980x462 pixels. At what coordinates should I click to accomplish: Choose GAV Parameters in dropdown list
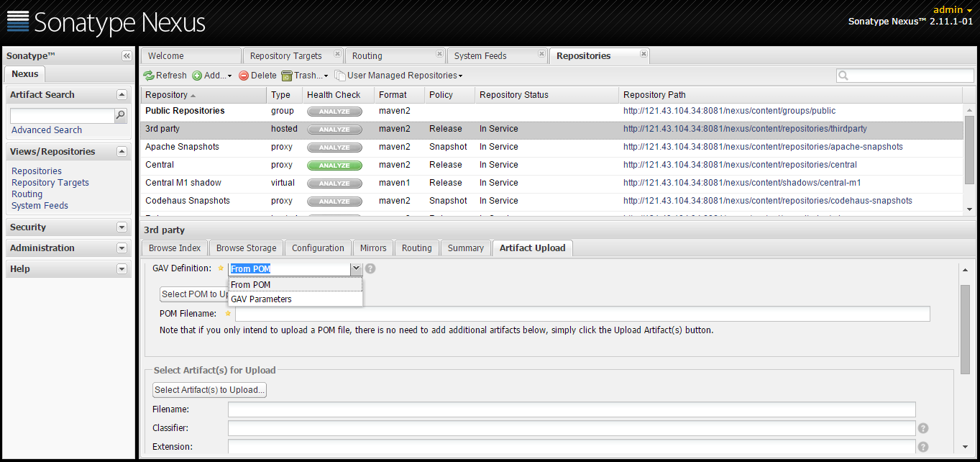(x=296, y=299)
